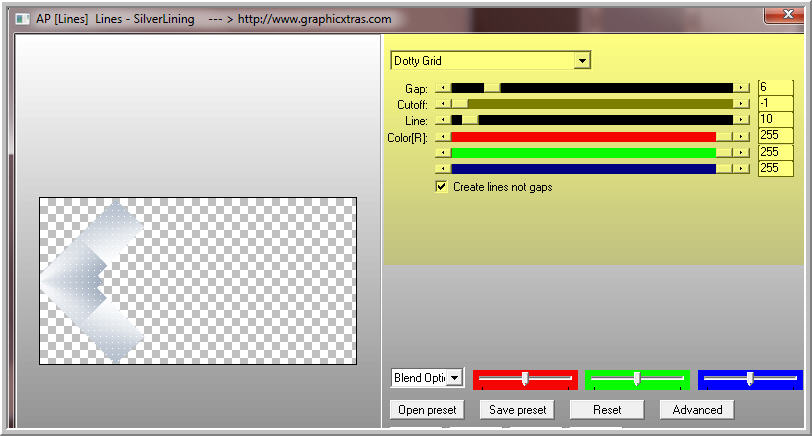The width and height of the screenshot is (812, 436).
Task: Click the green blend slider at bottom
Action: pos(637,380)
